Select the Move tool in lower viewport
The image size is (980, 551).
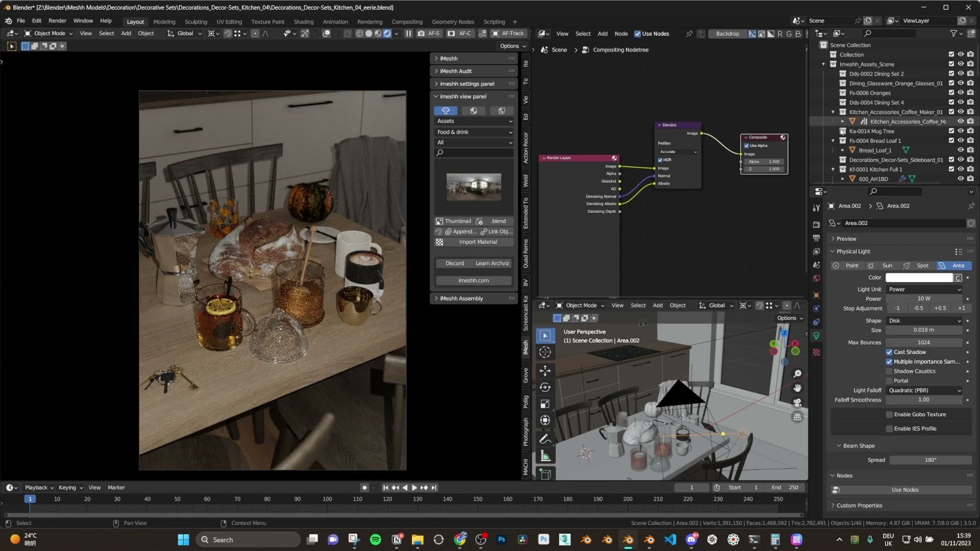pos(545,370)
